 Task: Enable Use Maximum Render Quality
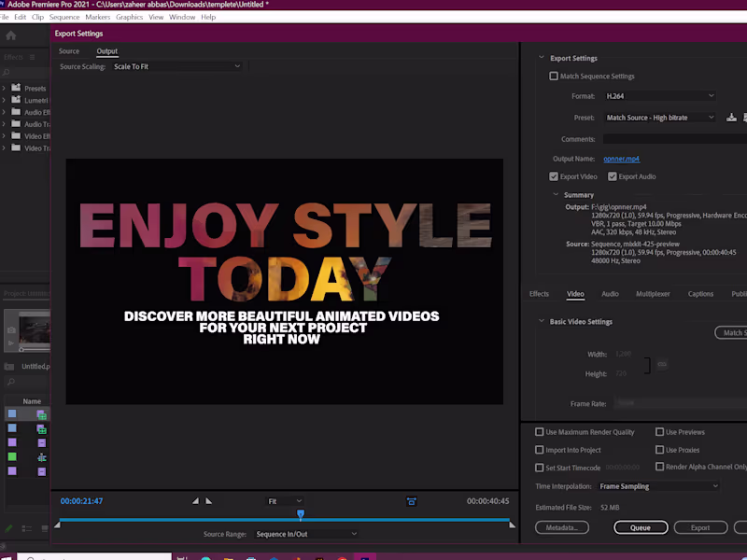540,432
